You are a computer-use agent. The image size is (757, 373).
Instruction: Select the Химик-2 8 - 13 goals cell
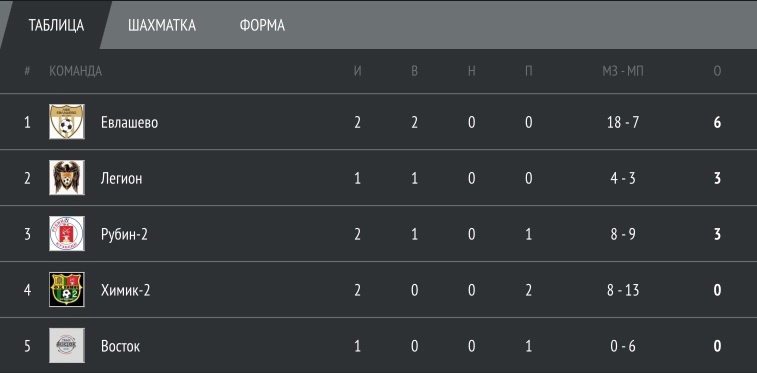(x=623, y=290)
